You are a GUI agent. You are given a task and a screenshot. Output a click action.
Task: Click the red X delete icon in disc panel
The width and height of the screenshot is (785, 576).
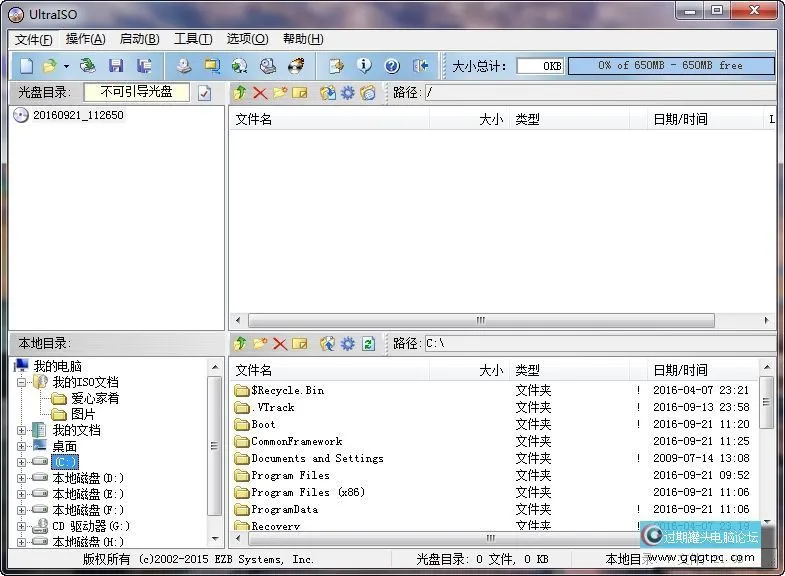[x=260, y=93]
